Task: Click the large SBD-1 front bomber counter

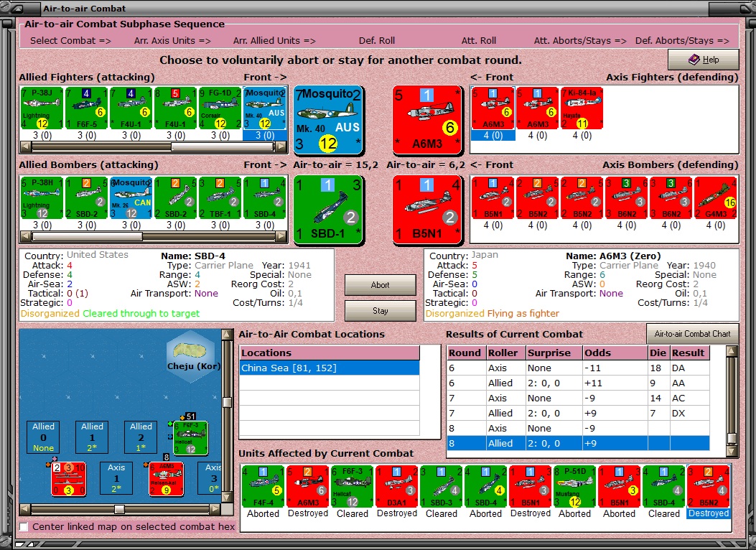Action: pos(329,210)
